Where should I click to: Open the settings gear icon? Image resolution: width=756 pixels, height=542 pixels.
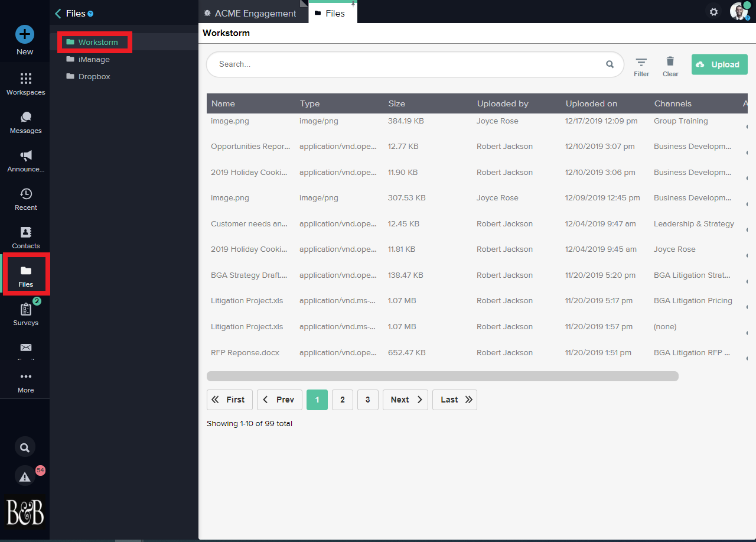[713, 12]
